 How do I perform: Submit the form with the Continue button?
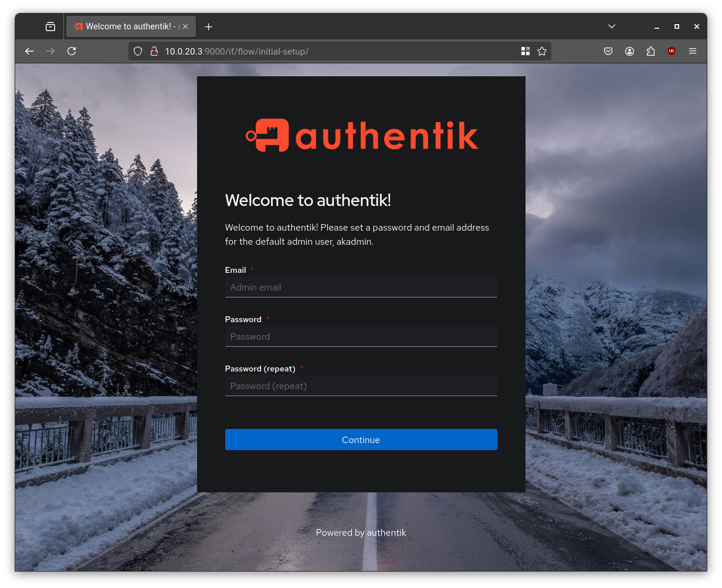click(361, 440)
